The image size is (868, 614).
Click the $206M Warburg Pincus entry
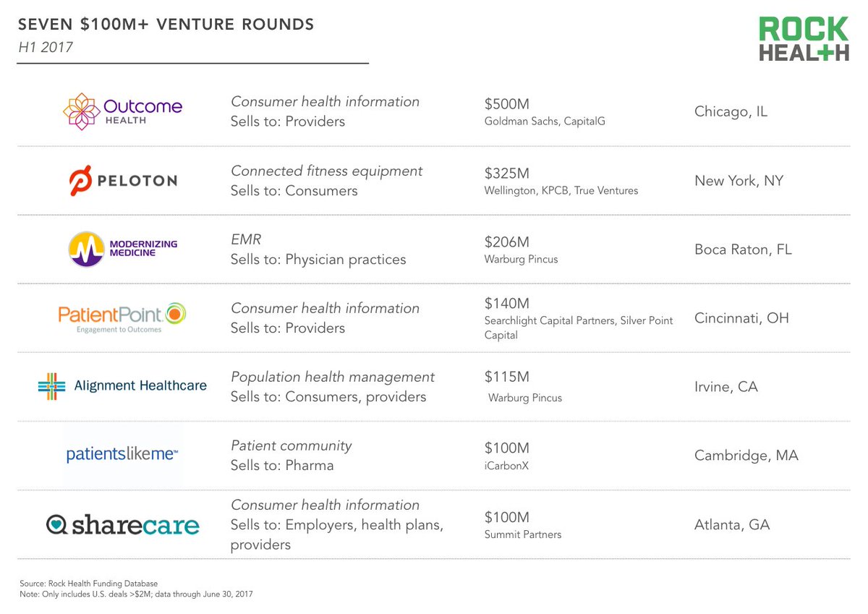[522, 250]
